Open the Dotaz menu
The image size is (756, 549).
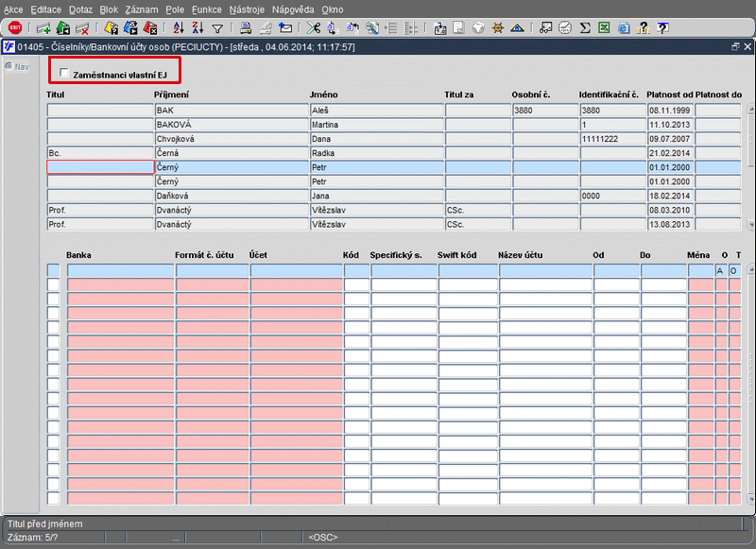click(x=80, y=9)
